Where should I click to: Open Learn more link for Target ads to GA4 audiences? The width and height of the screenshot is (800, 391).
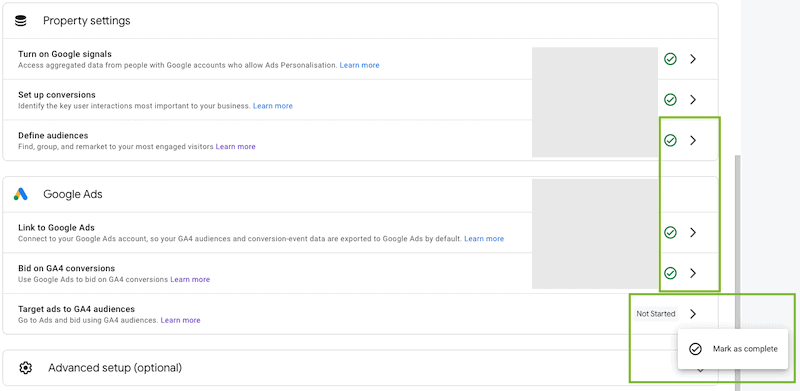[x=181, y=321]
